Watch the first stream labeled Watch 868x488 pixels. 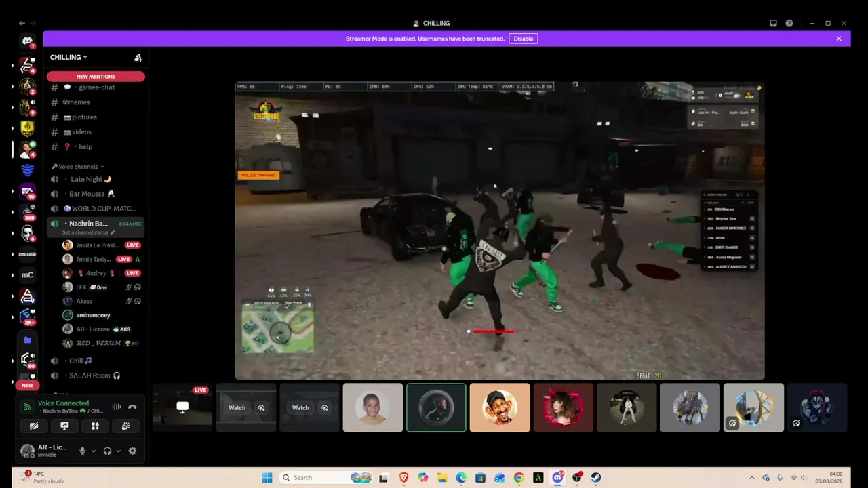(x=237, y=408)
